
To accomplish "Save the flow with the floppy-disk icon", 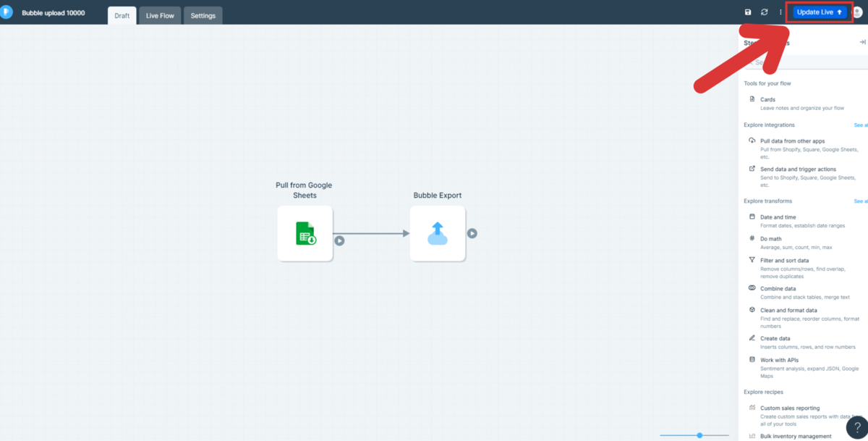I will click(x=748, y=12).
